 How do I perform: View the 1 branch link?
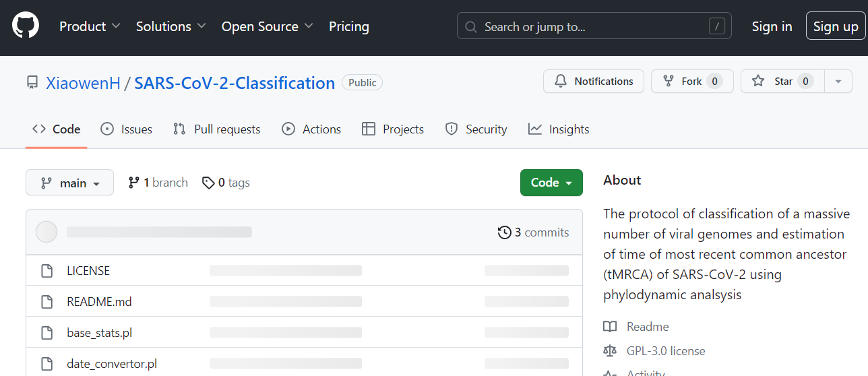point(158,183)
